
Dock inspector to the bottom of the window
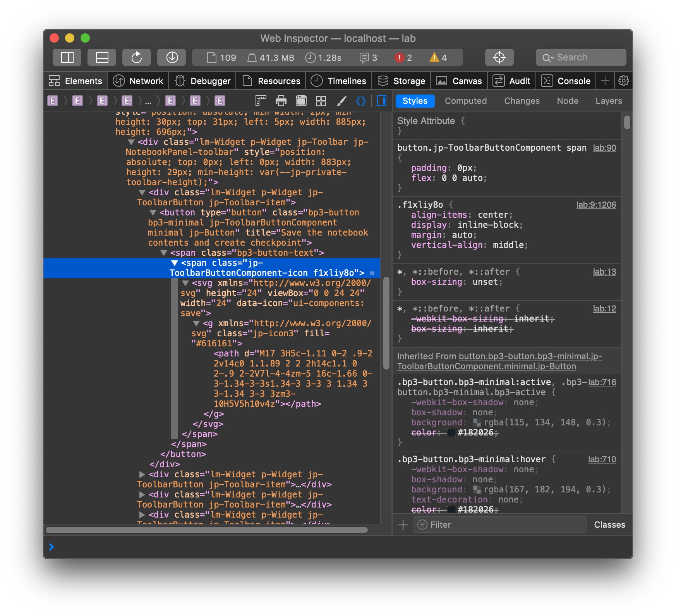[102, 57]
